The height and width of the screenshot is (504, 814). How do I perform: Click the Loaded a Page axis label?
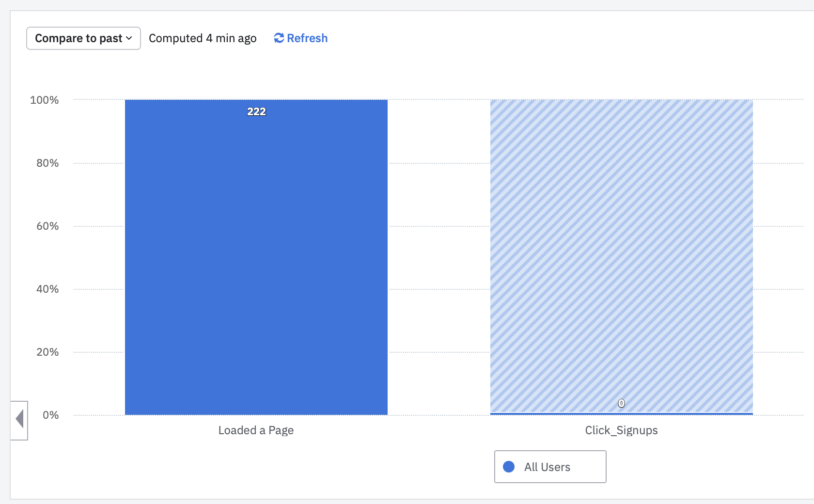coord(256,430)
